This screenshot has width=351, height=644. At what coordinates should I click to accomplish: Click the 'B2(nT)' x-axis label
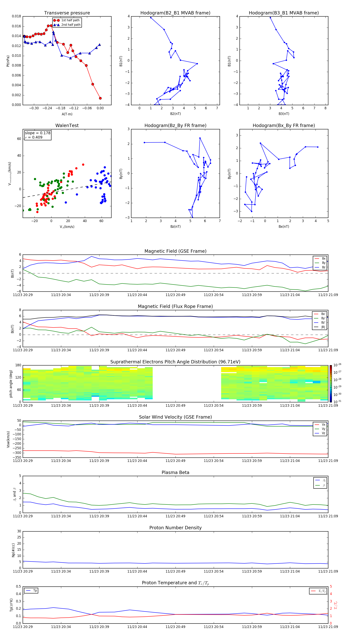(x=175, y=114)
